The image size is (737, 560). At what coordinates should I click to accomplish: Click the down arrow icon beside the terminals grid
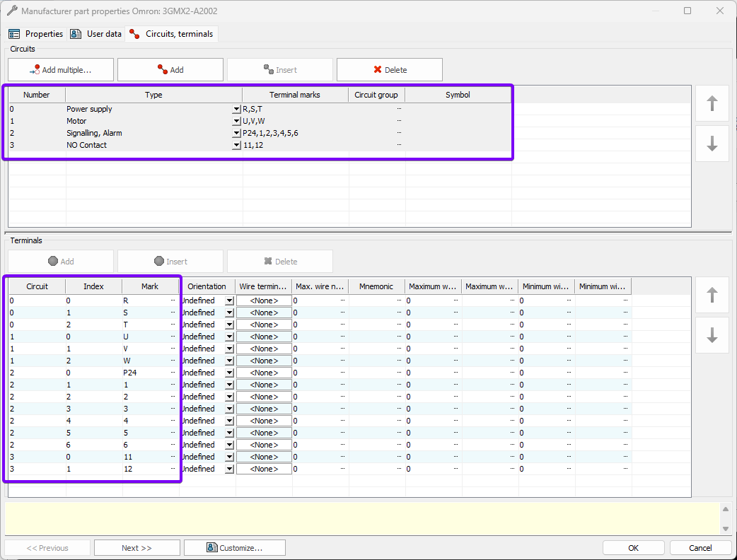click(712, 335)
